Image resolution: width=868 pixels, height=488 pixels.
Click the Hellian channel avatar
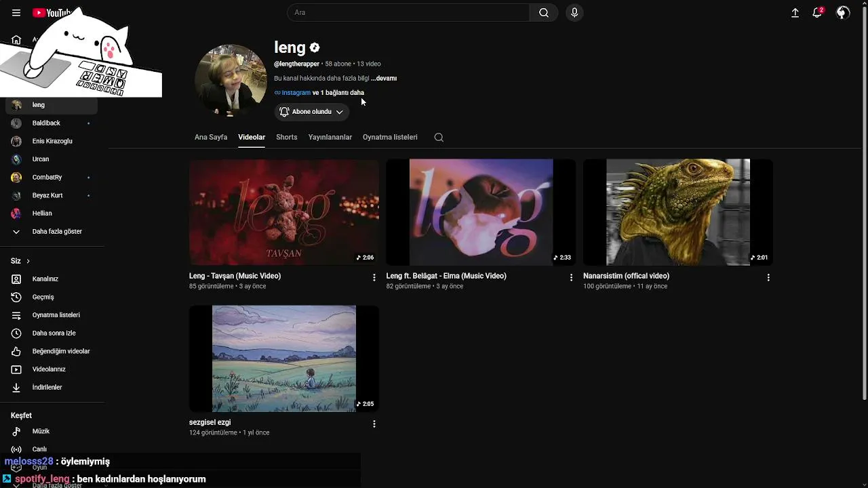[16, 213]
